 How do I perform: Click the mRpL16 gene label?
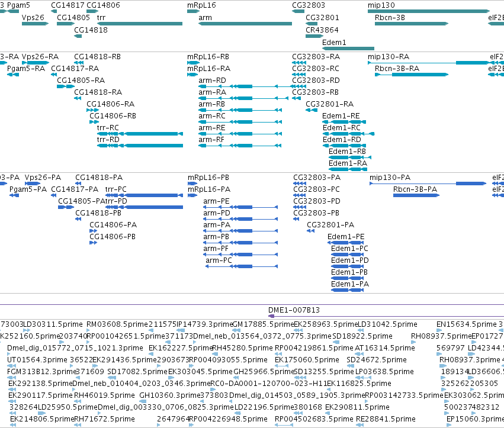(x=201, y=5)
